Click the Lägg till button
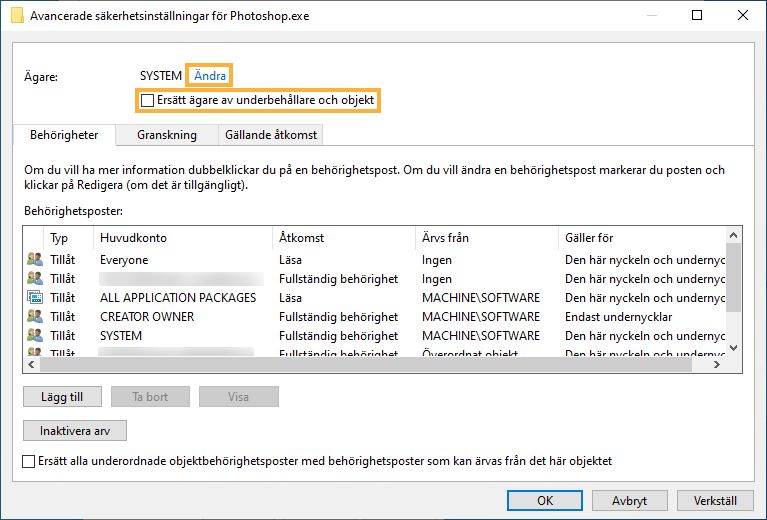The width and height of the screenshot is (767, 520). [62, 397]
